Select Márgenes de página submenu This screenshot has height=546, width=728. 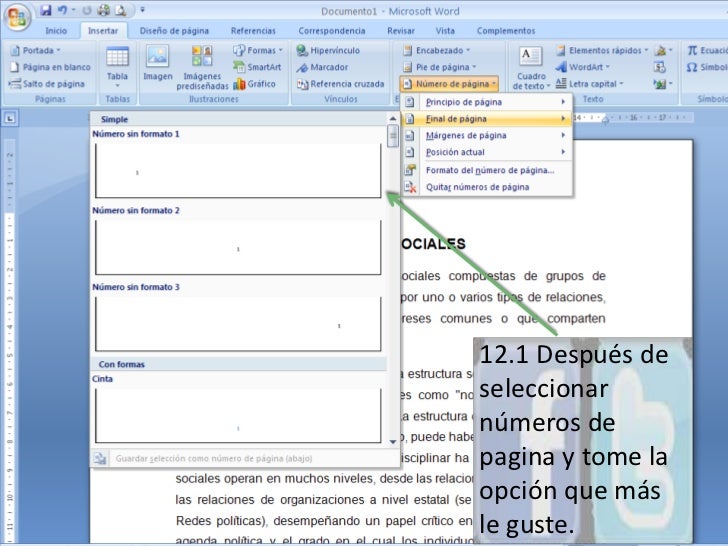(487, 136)
